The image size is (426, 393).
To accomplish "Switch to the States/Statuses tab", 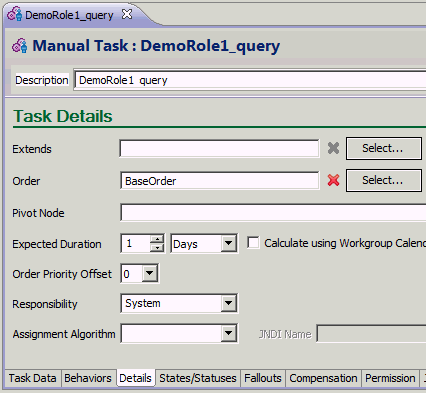I will [x=198, y=378].
